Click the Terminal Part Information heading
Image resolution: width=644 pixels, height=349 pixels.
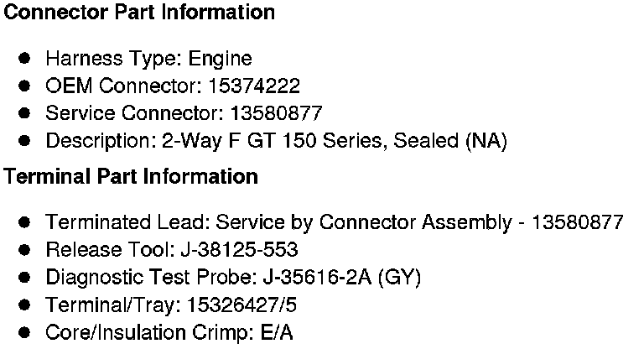[x=131, y=177]
